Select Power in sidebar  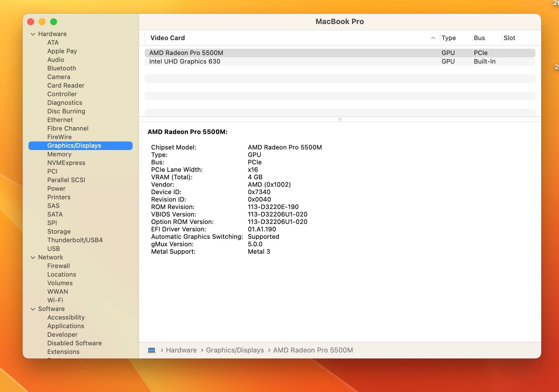[56, 188]
